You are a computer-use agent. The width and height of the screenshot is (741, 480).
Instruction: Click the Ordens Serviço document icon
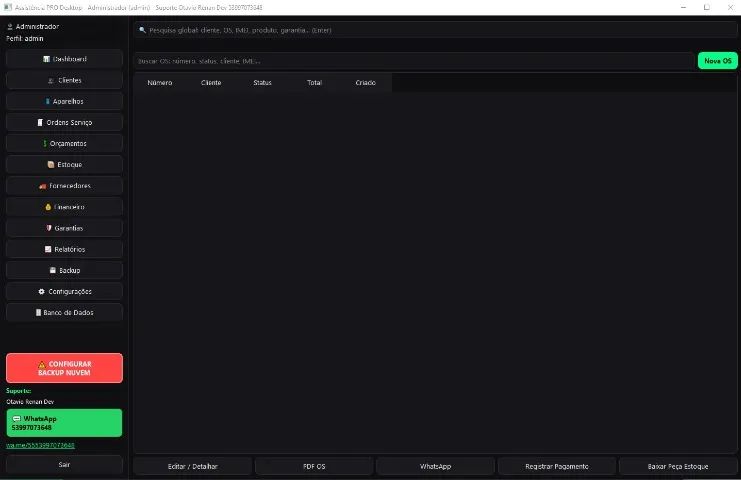coord(40,122)
